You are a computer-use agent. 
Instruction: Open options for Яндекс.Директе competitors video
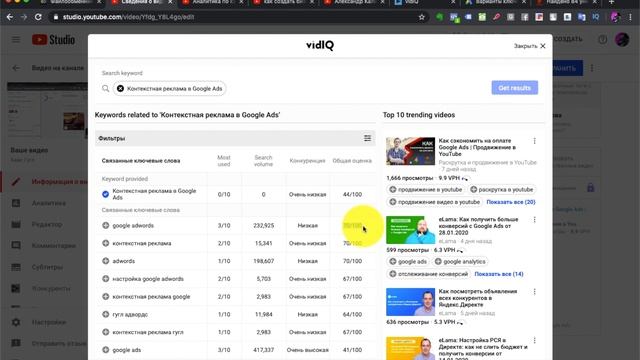534,292
